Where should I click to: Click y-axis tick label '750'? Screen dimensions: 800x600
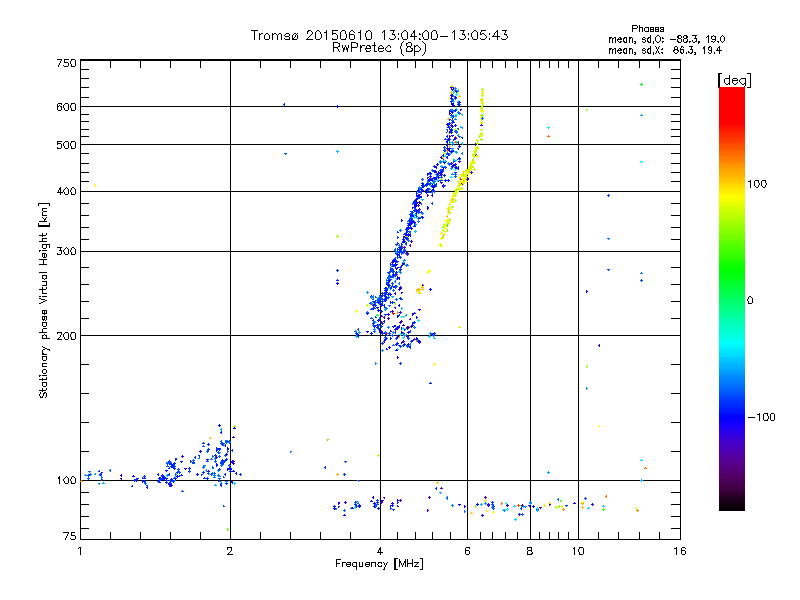click(66, 63)
